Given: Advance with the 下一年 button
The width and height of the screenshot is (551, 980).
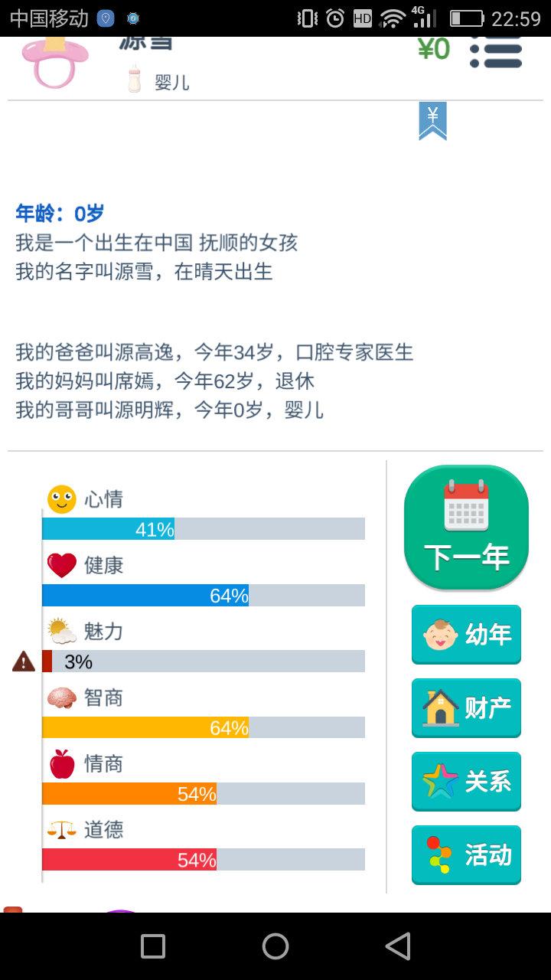Looking at the screenshot, I should [466, 528].
